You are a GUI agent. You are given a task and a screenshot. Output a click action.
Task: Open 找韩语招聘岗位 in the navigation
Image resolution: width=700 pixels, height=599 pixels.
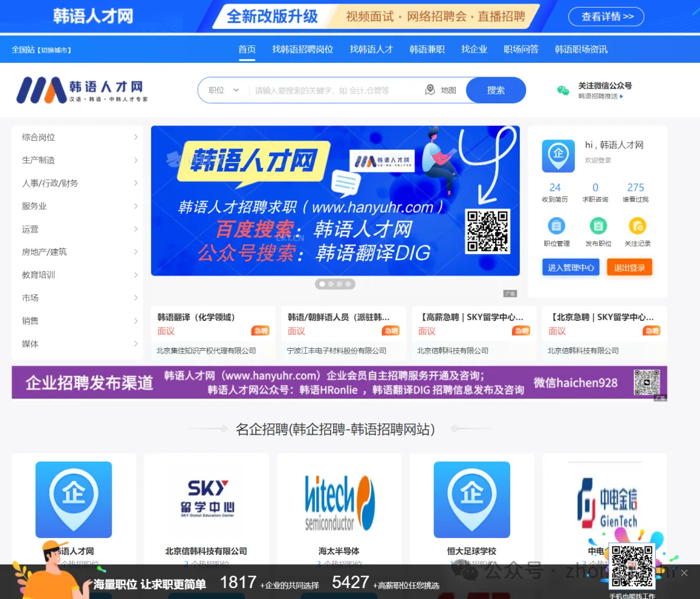point(303,49)
